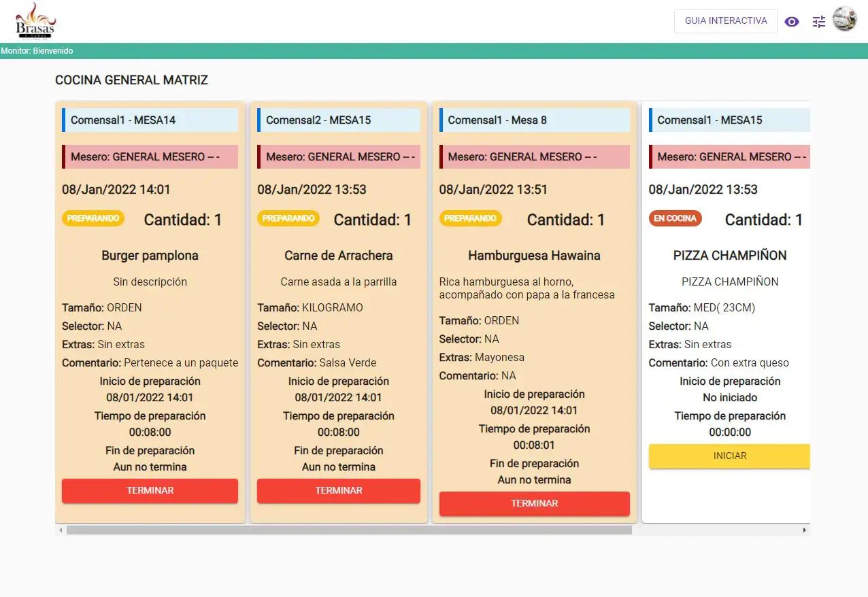Click the En Cocina status badge
The width and height of the screenshot is (868, 597).
[675, 219]
